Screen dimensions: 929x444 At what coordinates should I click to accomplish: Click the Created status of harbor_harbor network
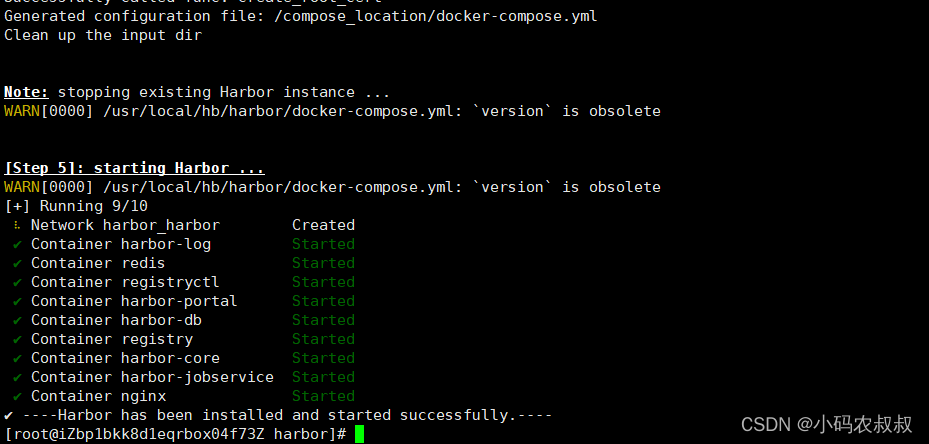coord(323,225)
